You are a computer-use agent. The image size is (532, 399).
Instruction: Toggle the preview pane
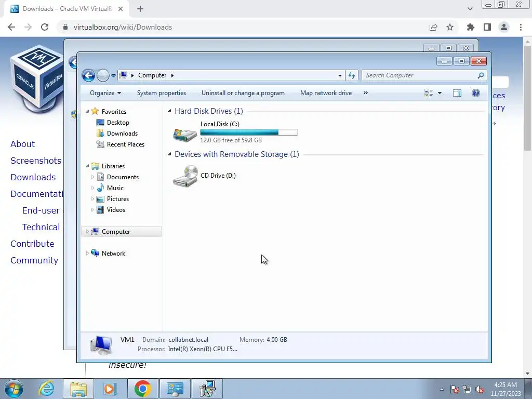point(457,93)
